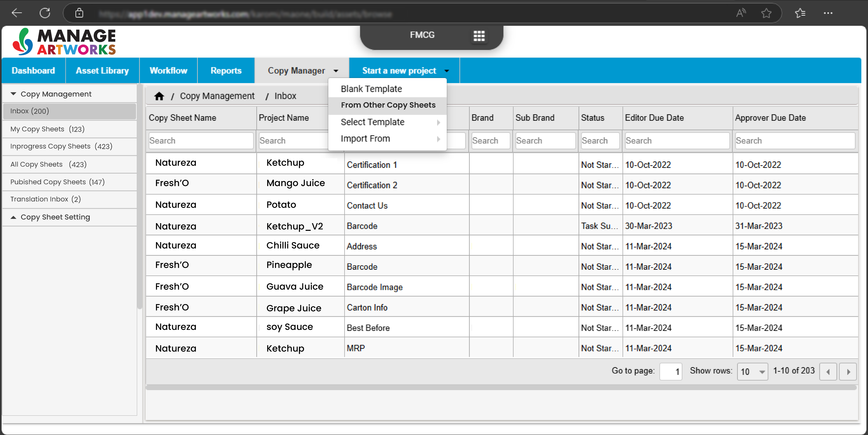The height and width of the screenshot is (435, 868).
Task: Switch to the Workflow tab
Action: click(x=168, y=70)
